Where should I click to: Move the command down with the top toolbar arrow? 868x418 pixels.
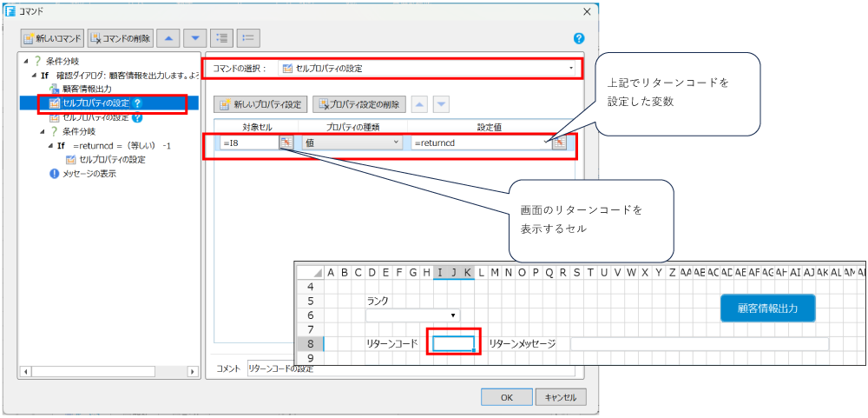(194, 38)
